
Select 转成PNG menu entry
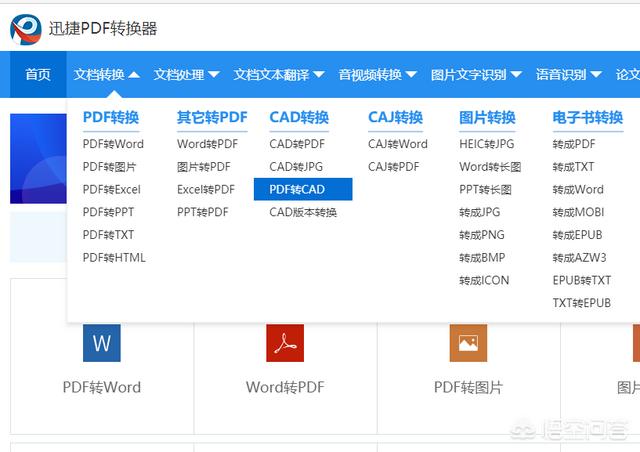click(482, 235)
